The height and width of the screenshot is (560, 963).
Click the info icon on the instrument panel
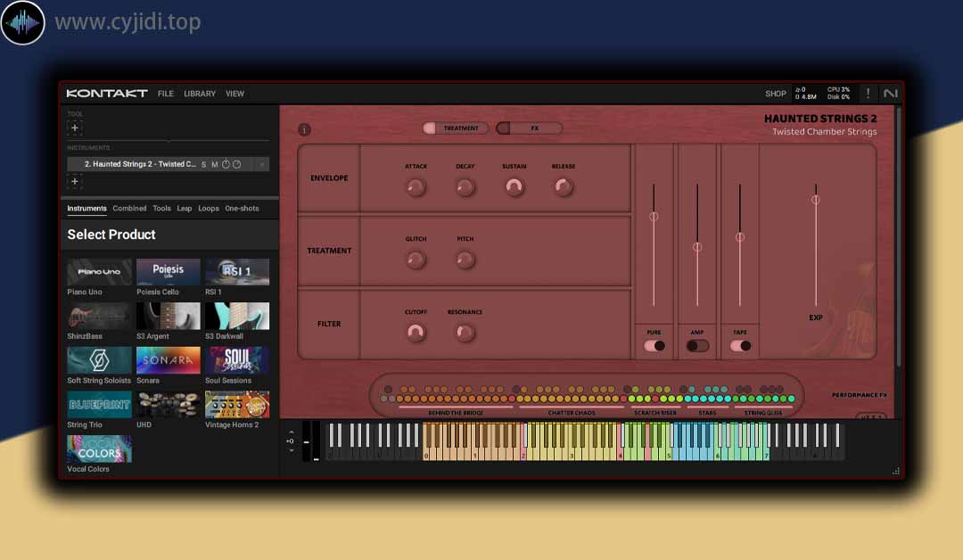point(304,129)
